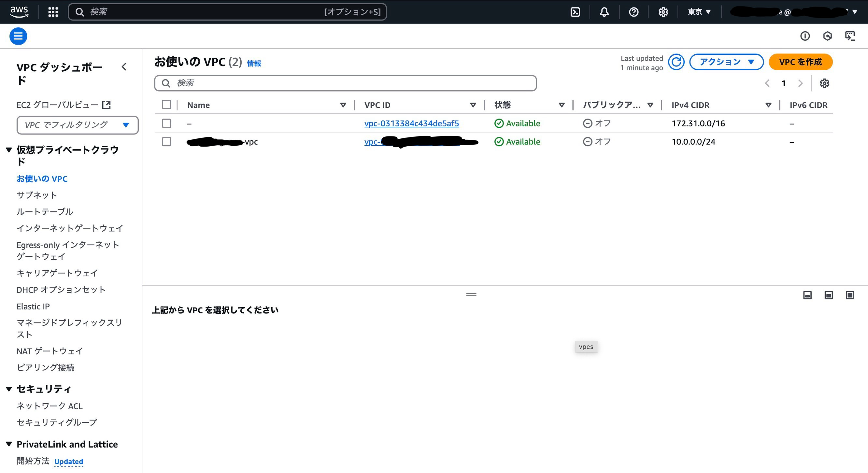The image size is (868, 473).
Task: Check the select-all VPCs checkbox
Action: (x=166, y=105)
